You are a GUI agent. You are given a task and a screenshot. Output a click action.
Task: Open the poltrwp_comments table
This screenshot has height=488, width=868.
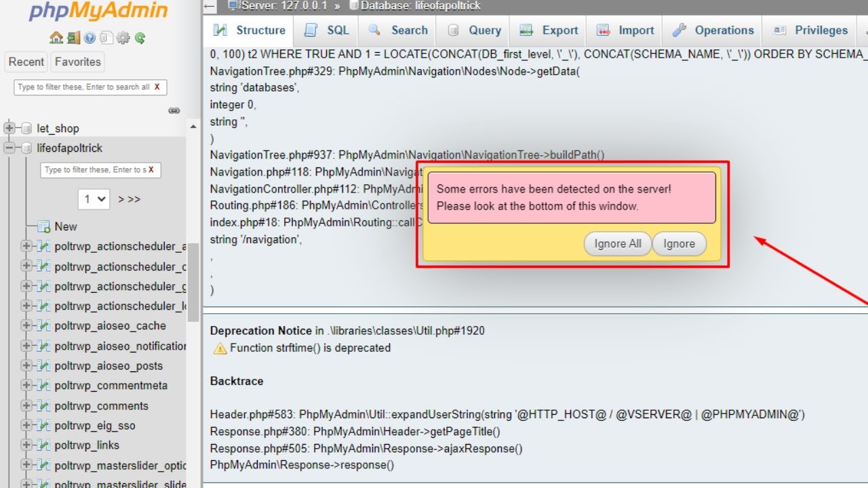pos(101,406)
